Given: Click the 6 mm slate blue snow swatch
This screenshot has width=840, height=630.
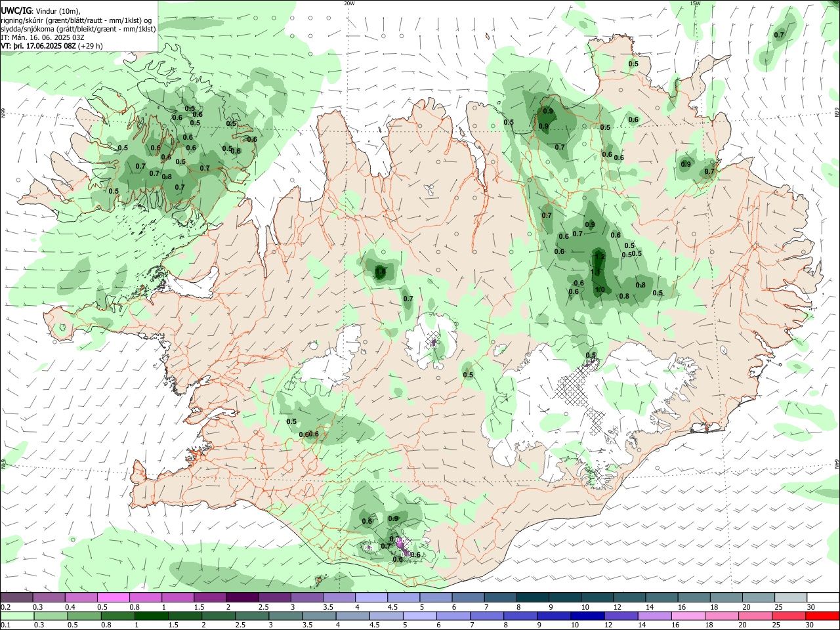Looking at the screenshot, I should [468, 598].
